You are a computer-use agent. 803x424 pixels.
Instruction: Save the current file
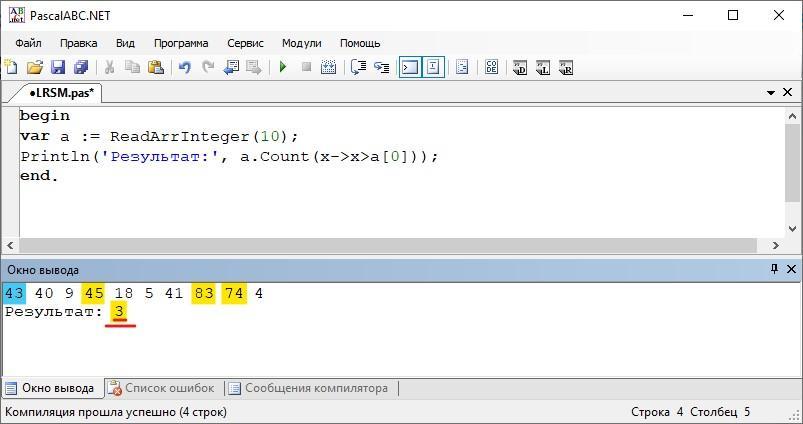click(x=57, y=67)
